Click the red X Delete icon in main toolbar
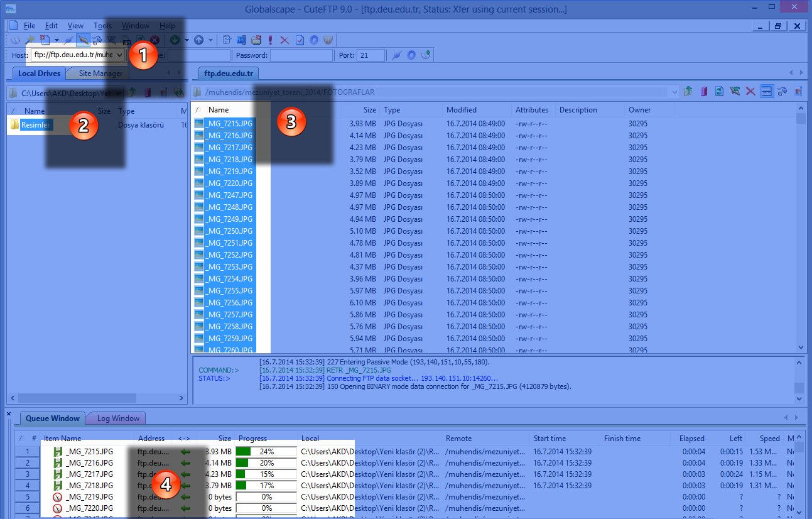The height and width of the screenshot is (519, 812). (284, 40)
